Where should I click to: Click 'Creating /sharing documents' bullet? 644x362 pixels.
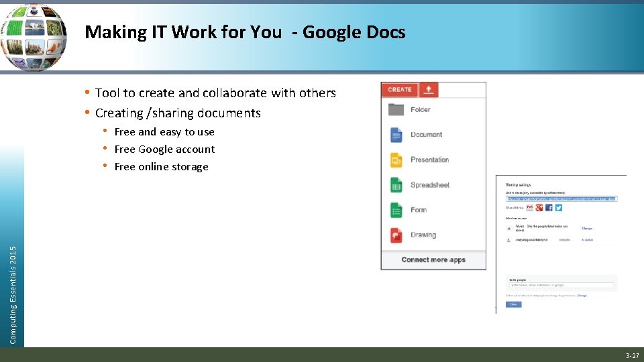click(x=178, y=113)
